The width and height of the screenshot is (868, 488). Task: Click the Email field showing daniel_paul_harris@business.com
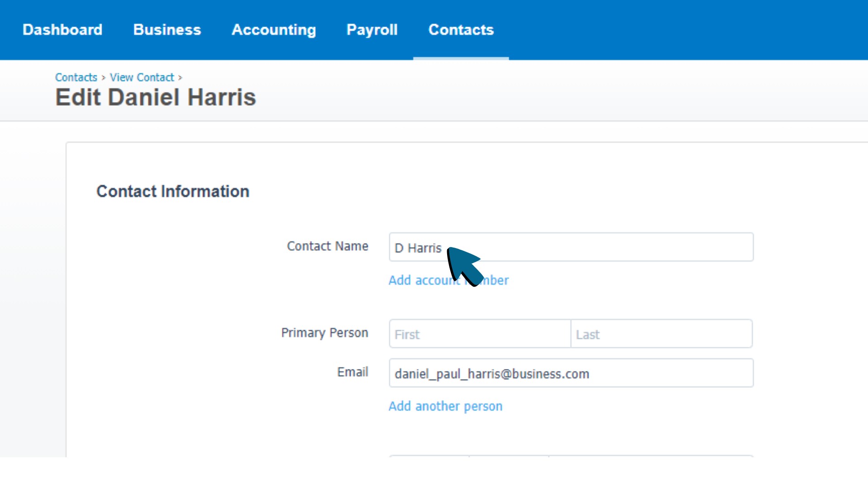[571, 373]
